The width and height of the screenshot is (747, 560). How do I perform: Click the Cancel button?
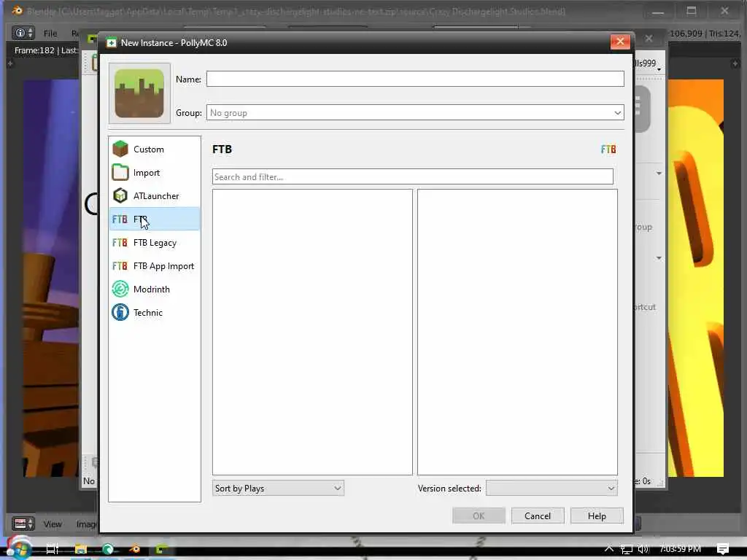coord(538,516)
